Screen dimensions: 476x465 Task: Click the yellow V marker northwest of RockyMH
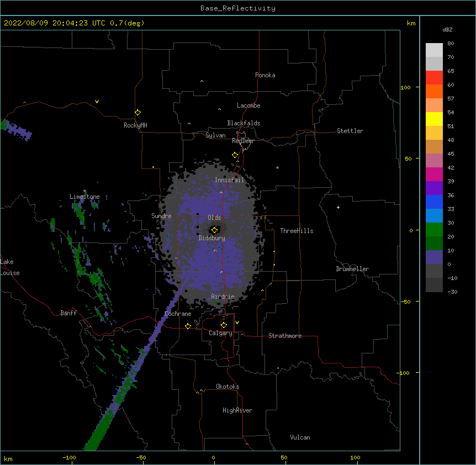pos(97,102)
